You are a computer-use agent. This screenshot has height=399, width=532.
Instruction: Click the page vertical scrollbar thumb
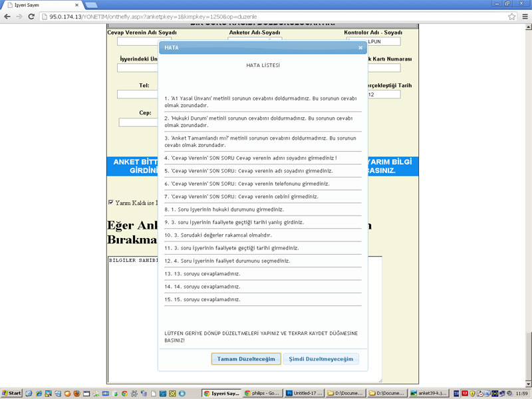click(528, 355)
